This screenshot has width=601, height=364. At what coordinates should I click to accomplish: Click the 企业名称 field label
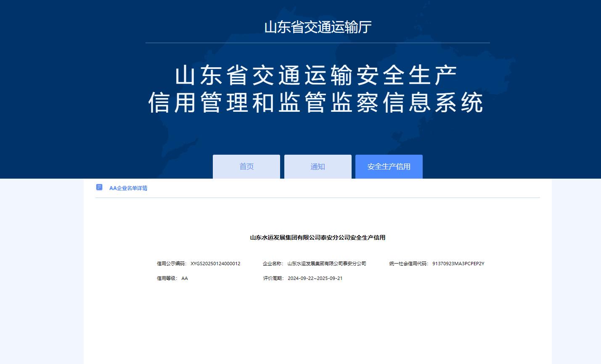[x=273, y=264]
